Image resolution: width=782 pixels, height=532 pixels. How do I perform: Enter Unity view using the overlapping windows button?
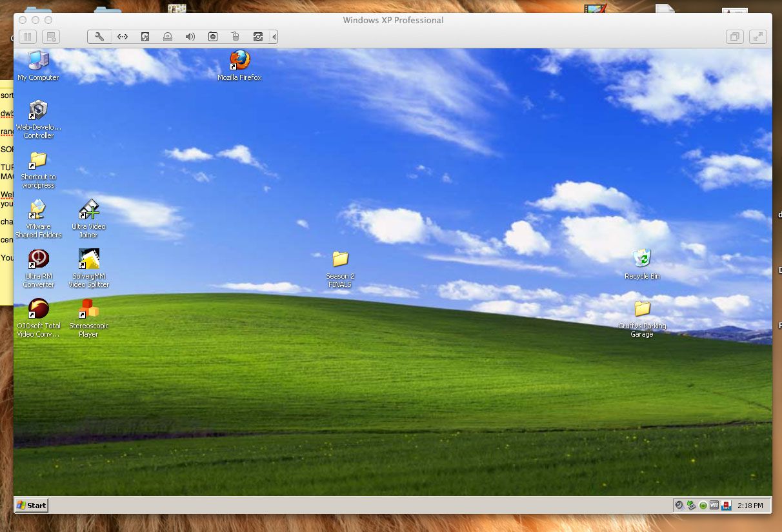tap(735, 37)
